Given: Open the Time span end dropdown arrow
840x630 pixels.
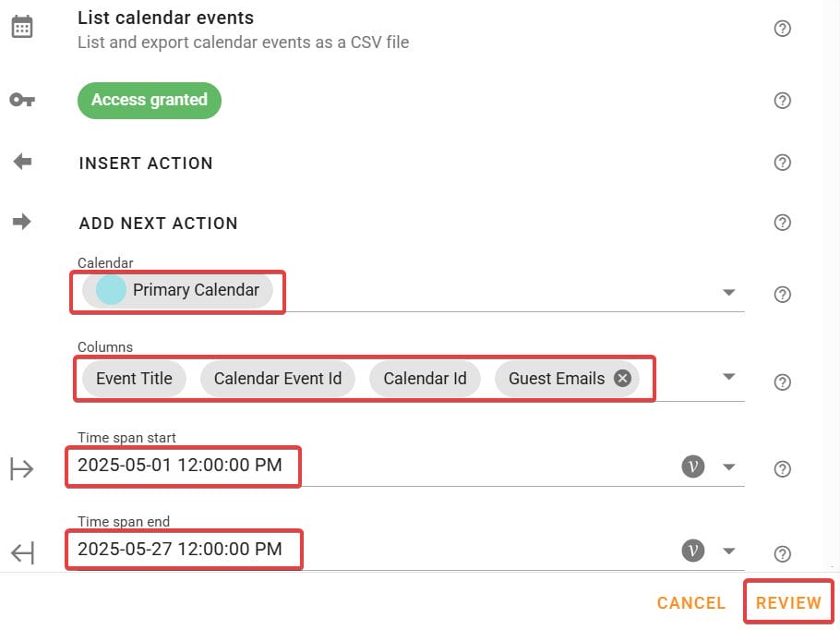Looking at the screenshot, I should point(729,550).
